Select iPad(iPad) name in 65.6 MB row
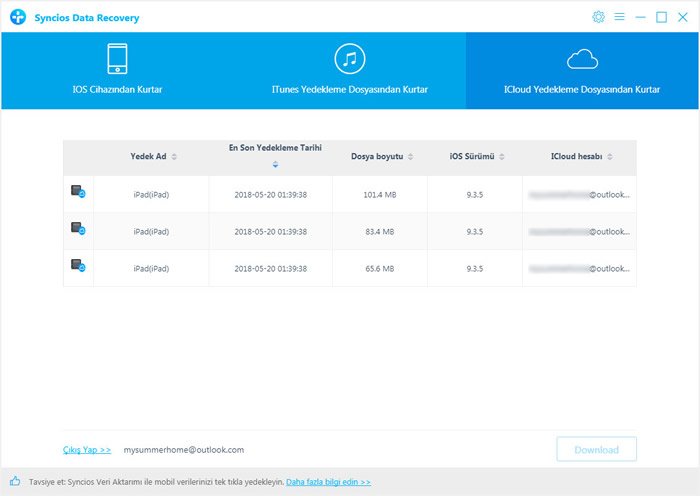700x496 pixels. click(151, 269)
